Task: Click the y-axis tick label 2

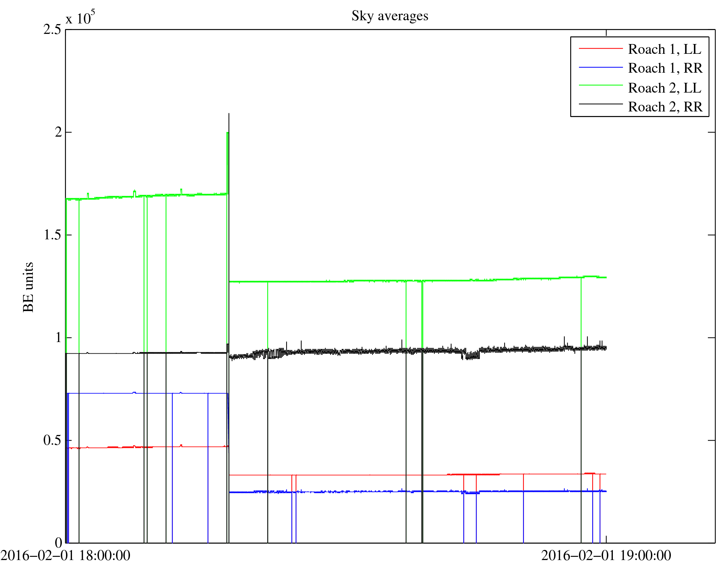Action: [x=58, y=132]
